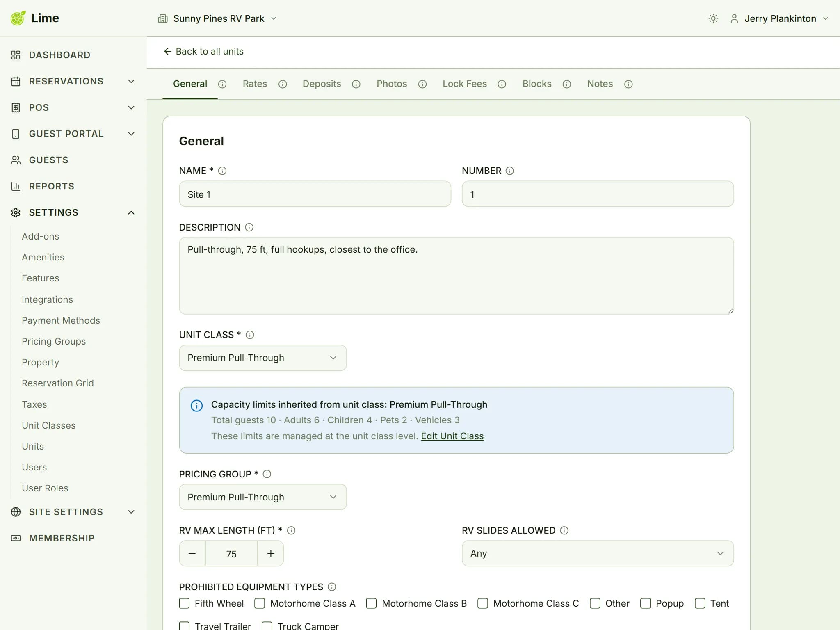The width and height of the screenshot is (840, 630).
Task: Click the info icon next to RV SLIDES ALLOWED
Action: point(564,530)
